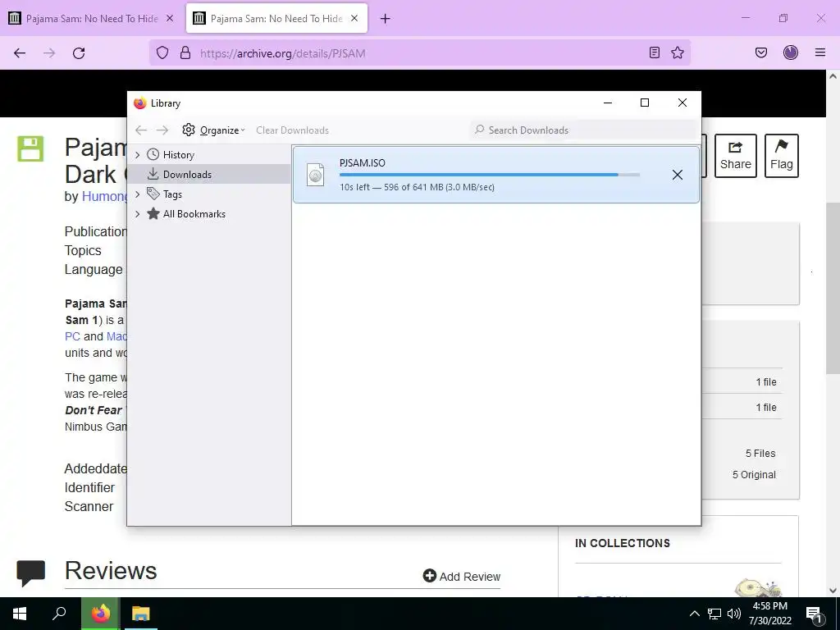Click the Share button on archive page
This screenshot has height=630, width=840.
tap(735, 155)
